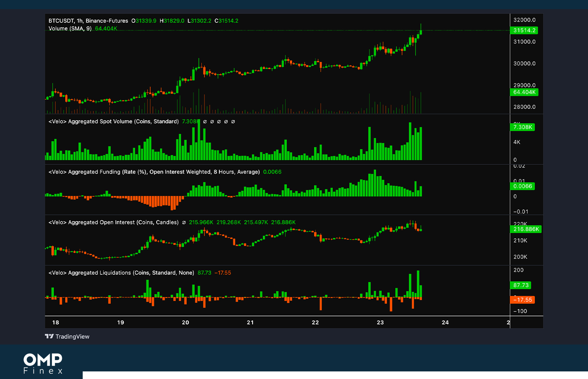The height and width of the screenshot is (379, 588).
Task: Click date 22 on the time axis
Action: pyautogui.click(x=315, y=323)
